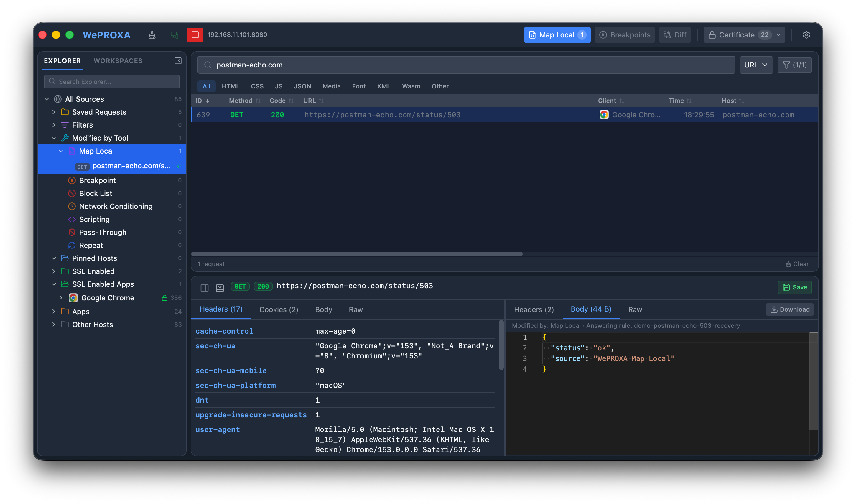Focus the Search Explorer input field
Viewport: 856px width, 504px height.
pyautogui.click(x=112, y=82)
